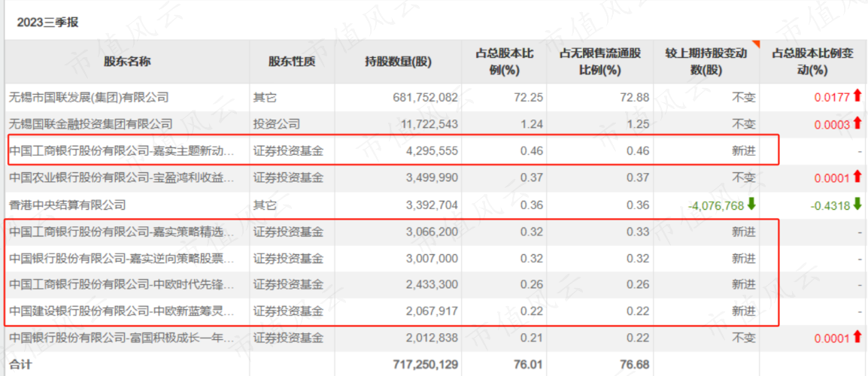Click red up arrow in 宝盈鸿利收益 row

(857, 177)
